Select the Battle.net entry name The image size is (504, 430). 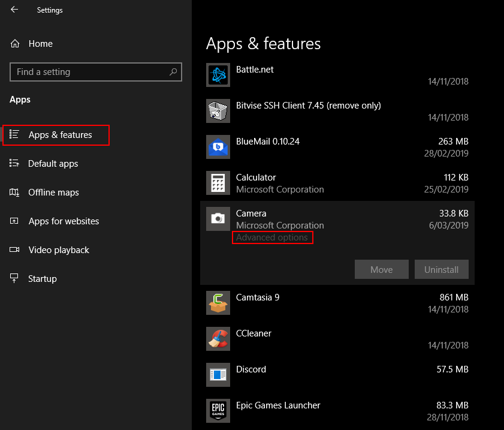pyautogui.click(x=255, y=70)
